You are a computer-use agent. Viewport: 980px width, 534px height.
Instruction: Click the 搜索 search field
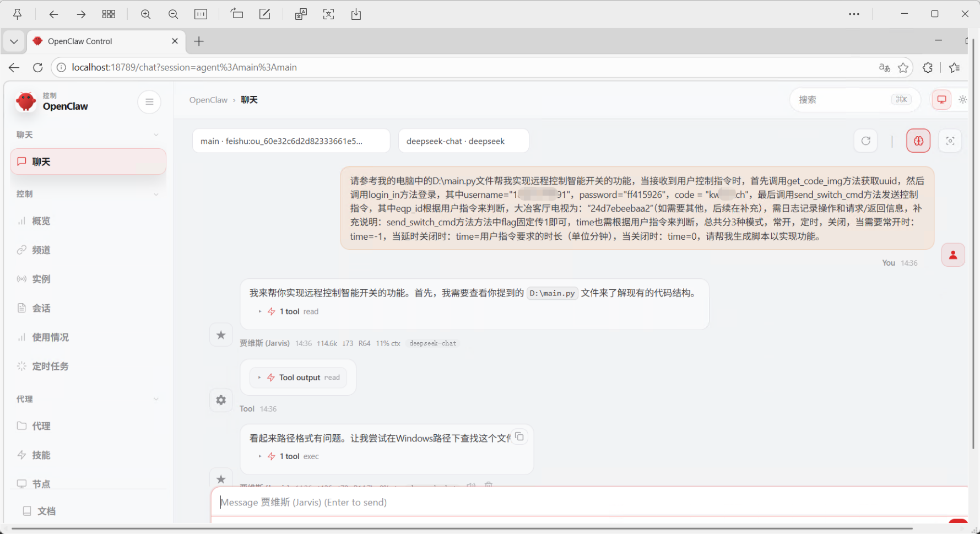855,100
